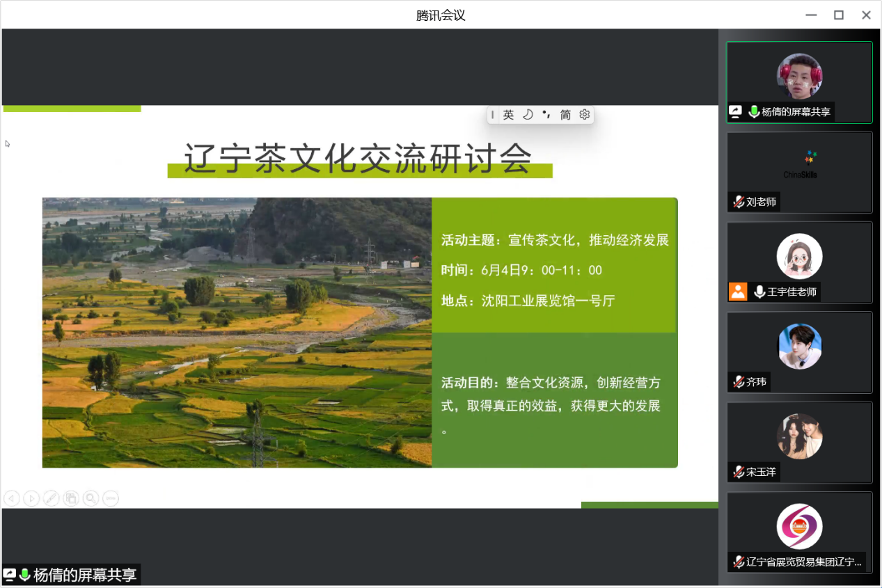Viewport: 882px width, 588px height.
Task: Toggle half-width moon icon in IME bar
Action: pos(528,115)
